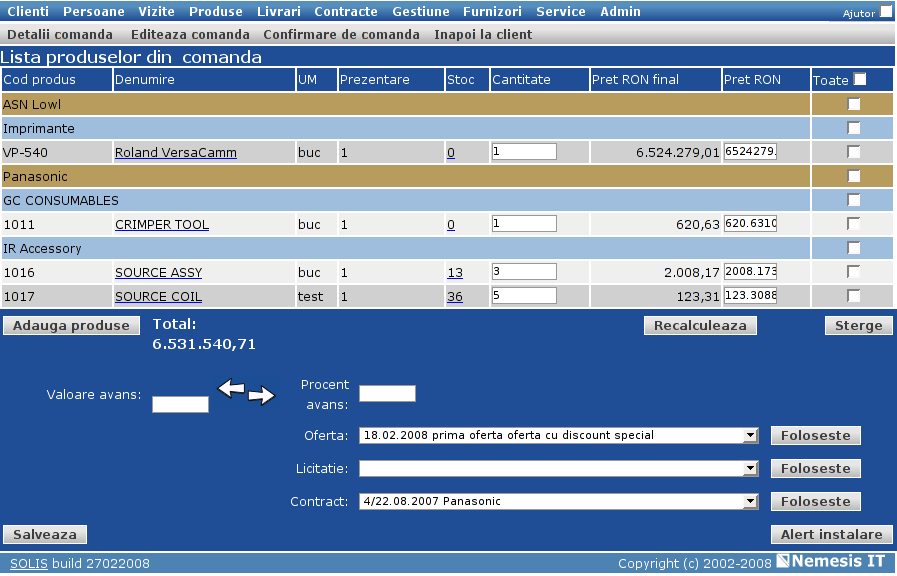The image size is (897, 576).
Task: Click the Adauga produse button
Action: pos(71,325)
